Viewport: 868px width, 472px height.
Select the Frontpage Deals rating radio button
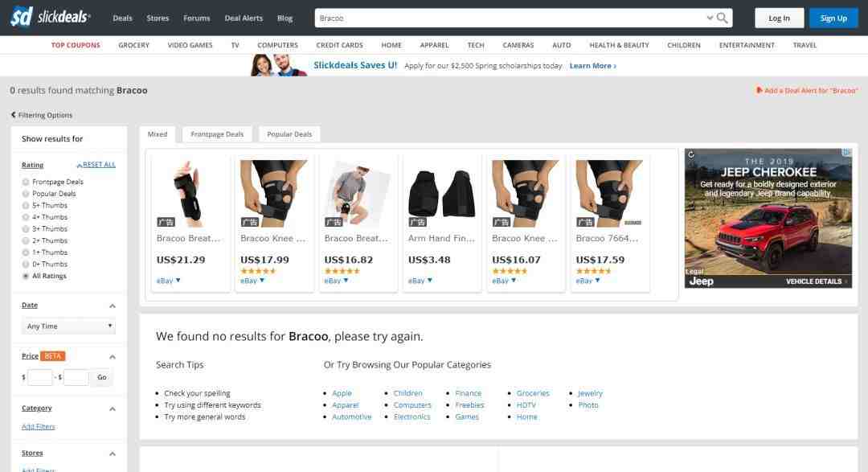(x=26, y=182)
